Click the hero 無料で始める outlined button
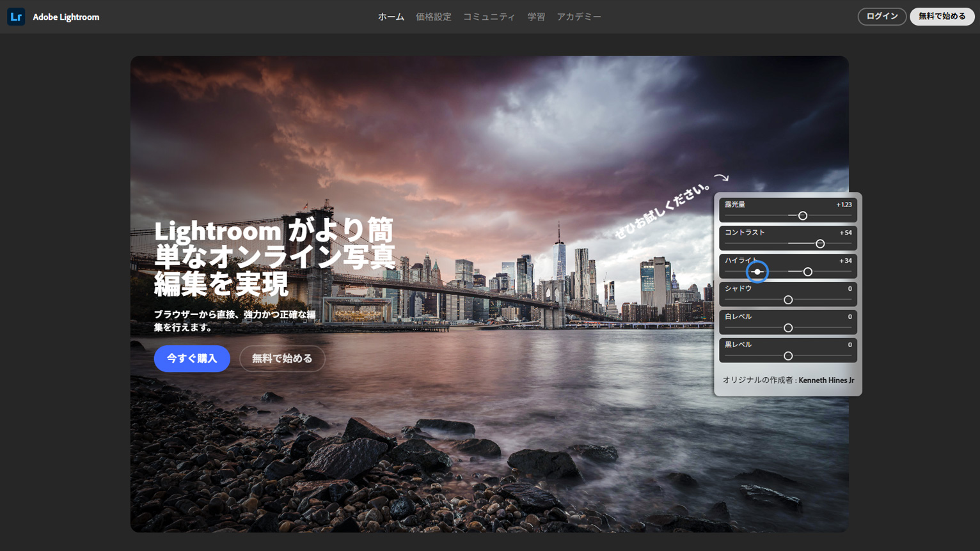The height and width of the screenshot is (551, 980). click(282, 359)
